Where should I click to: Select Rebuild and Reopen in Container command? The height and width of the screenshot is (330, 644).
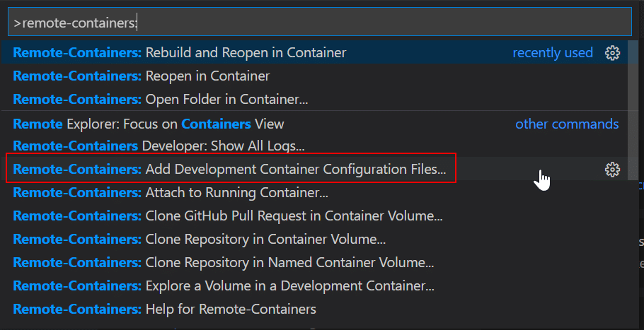(x=314, y=52)
